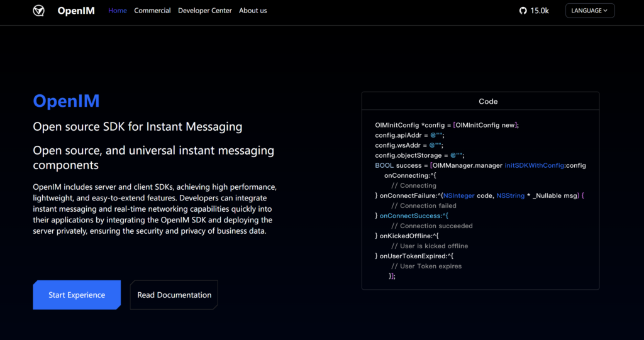Go to the Home menu item
The image size is (644, 340).
click(x=117, y=11)
